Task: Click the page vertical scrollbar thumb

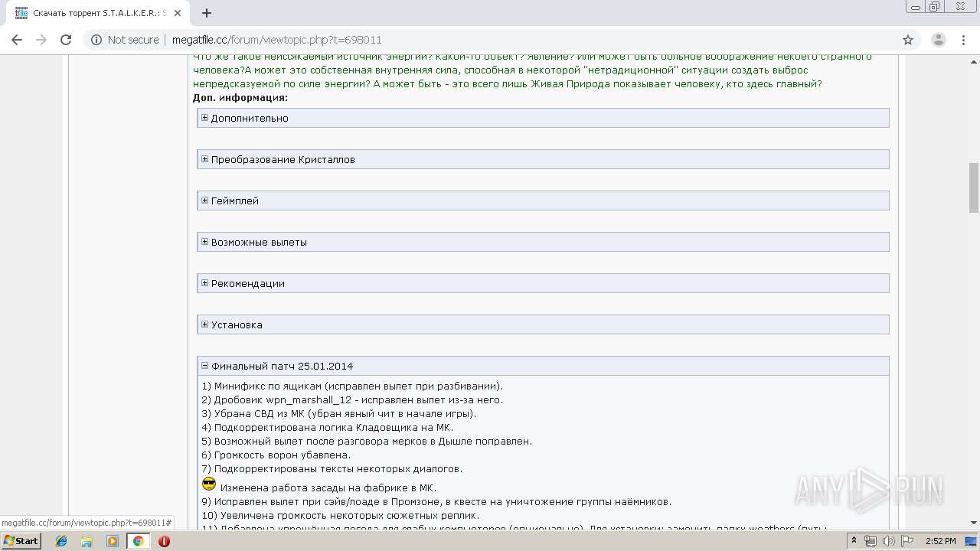Action: pyautogui.click(x=974, y=187)
